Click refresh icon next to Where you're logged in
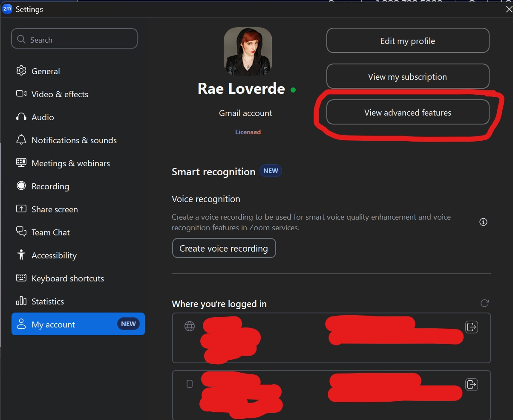Screen dimensions: 513x420 tap(484, 303)
